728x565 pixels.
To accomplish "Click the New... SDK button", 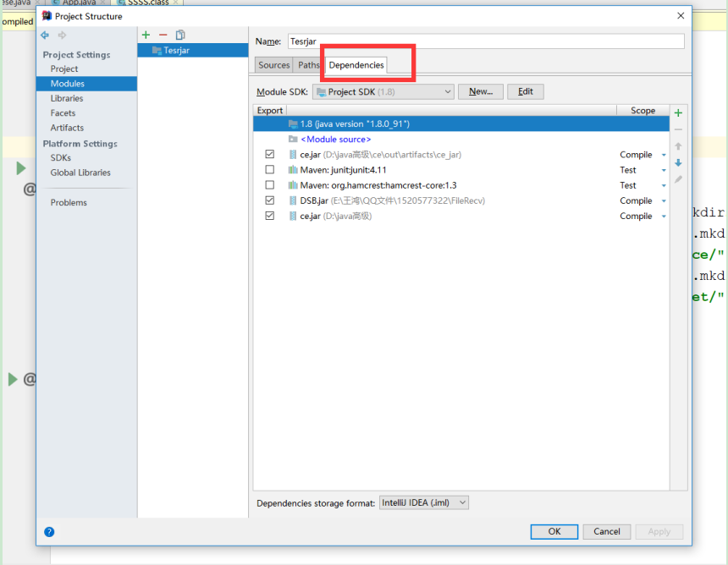I will click(x=481, y=91).
